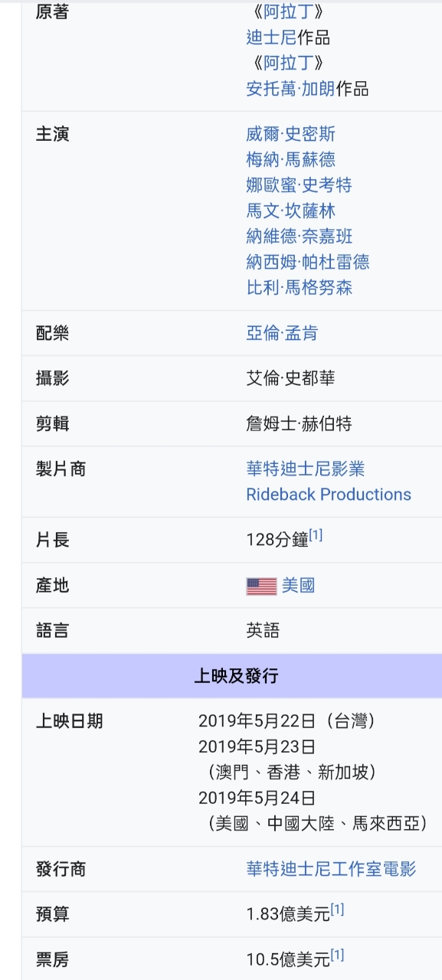
Task: Click the 華特迪士尼影業 link
Action: click(x=306, y=469)
